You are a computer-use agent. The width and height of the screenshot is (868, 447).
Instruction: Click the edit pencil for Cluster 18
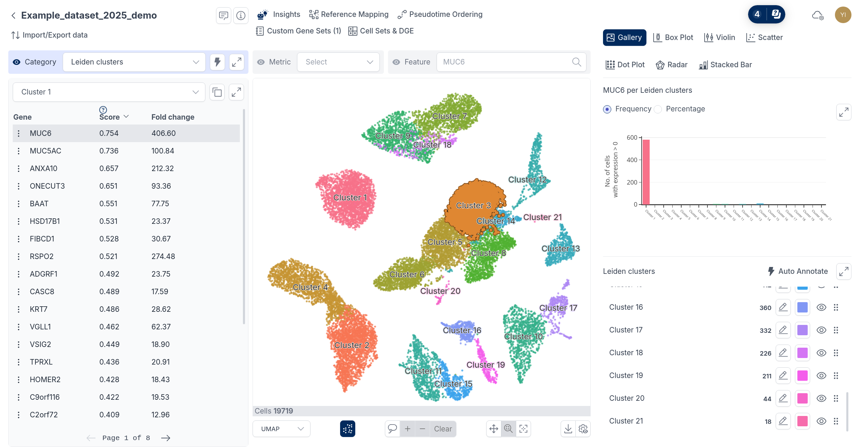click(x=783, y=353)
